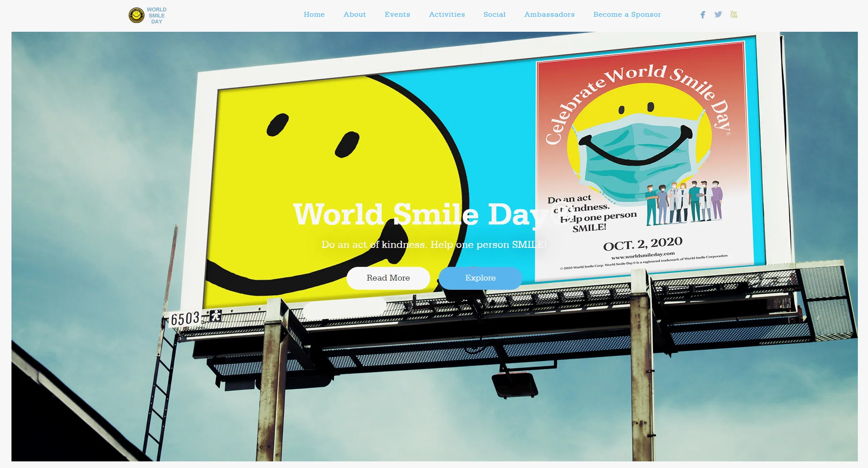Click the 'Do an act of kindness' tagline
Viewport: 868px width, 468px height.
click(434, 245)
